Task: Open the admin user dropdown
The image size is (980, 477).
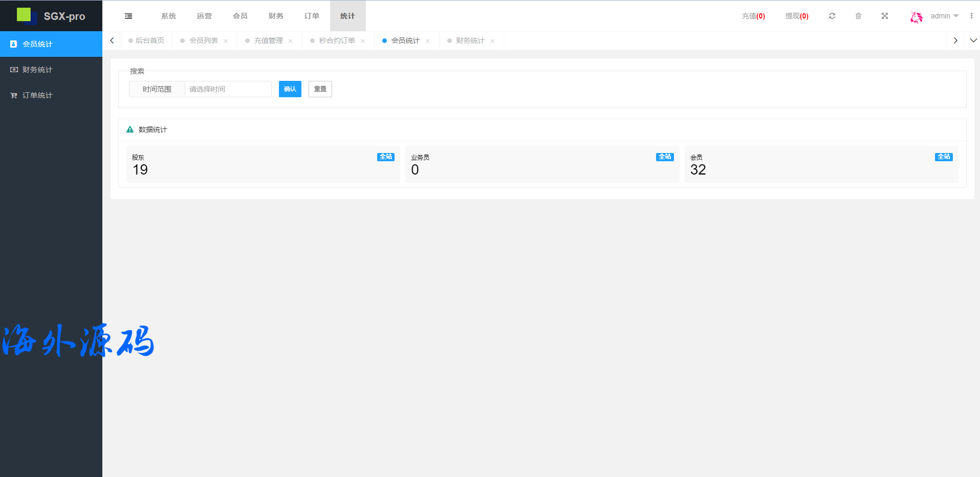Action: [x=944, y=16]
